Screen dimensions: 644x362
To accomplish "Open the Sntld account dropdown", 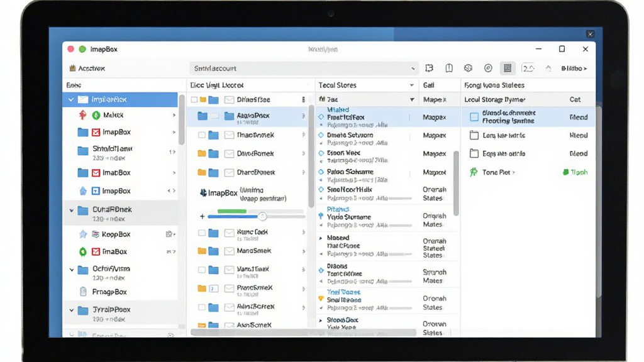I will pos(304,69).
